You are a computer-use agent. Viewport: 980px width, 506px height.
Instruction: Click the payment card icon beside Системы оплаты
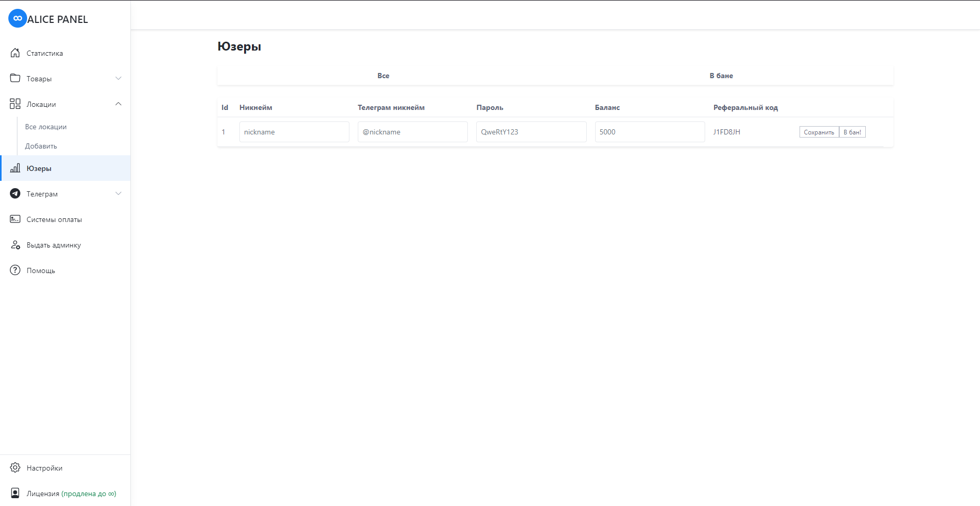click(15, 219)
